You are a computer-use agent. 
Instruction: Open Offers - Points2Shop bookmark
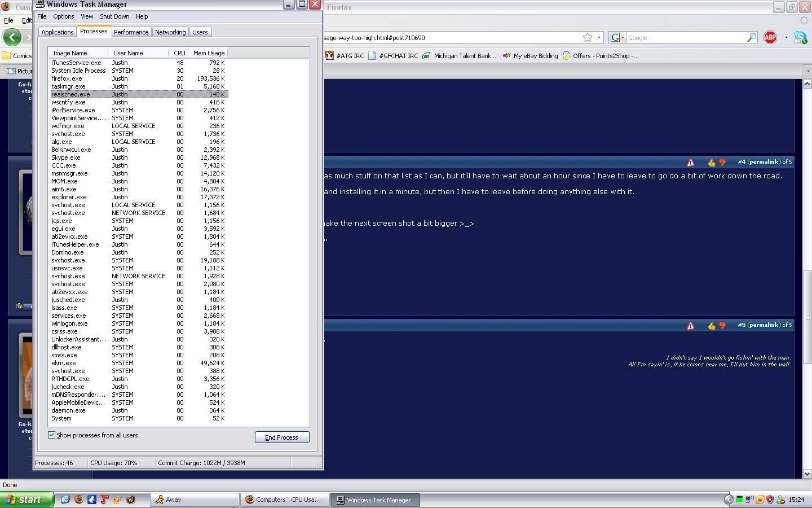[600, 56]
